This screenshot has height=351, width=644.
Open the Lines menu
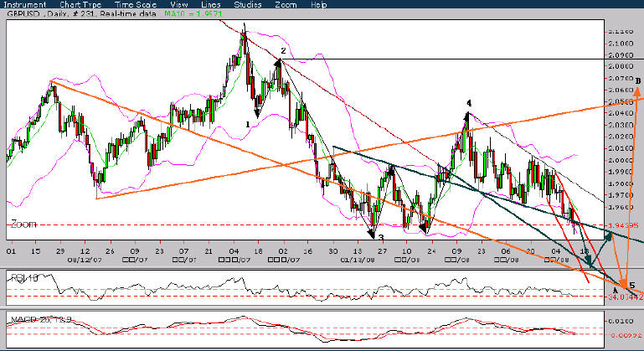(211, 4)
